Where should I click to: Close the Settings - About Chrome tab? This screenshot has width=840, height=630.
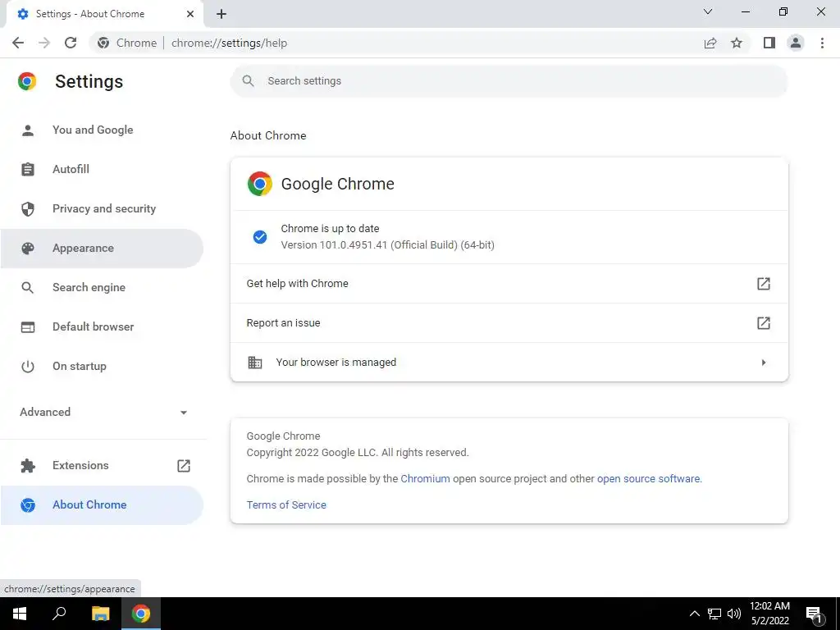click(x=190, y=14)
